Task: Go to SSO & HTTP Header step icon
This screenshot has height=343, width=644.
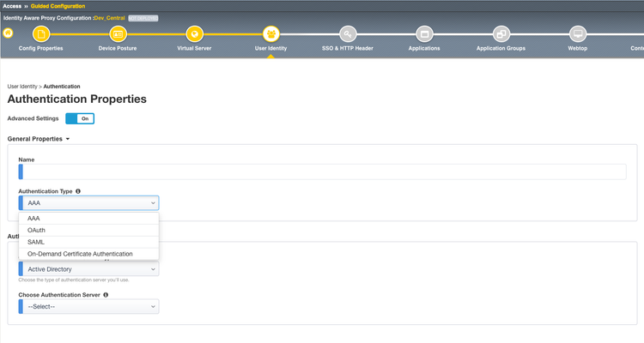Action: pos(348,34)
